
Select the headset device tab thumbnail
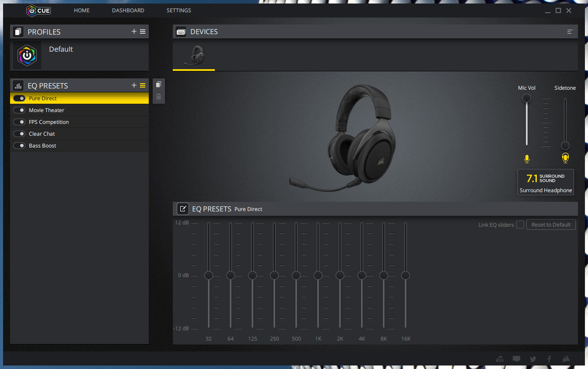pos(194,56)
